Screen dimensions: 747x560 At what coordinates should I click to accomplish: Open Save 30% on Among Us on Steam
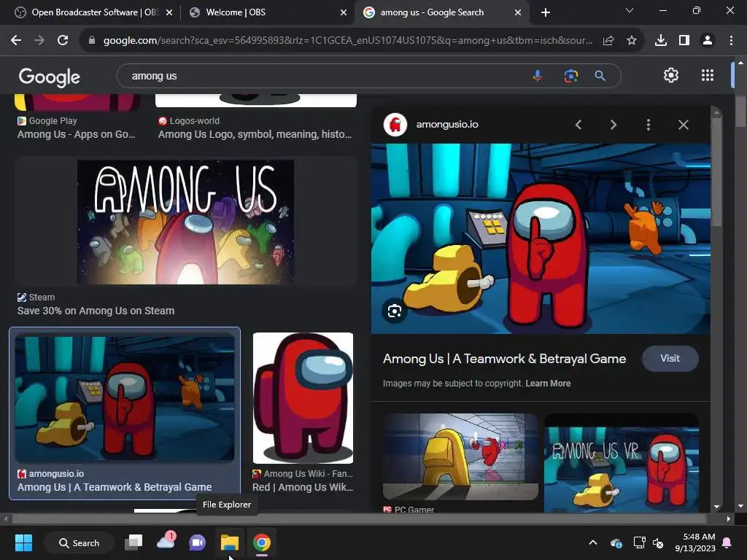(x=96, y=311)
